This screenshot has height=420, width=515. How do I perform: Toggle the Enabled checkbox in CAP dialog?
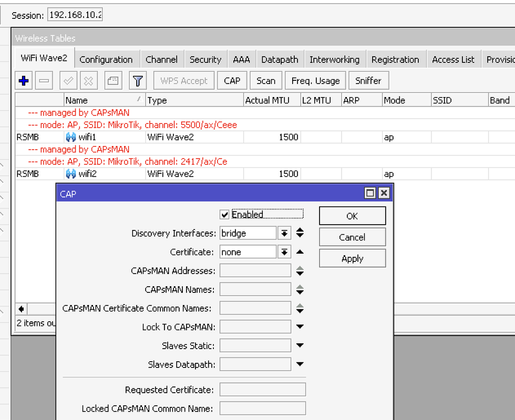pyautogui.click(x=225, y=215)
